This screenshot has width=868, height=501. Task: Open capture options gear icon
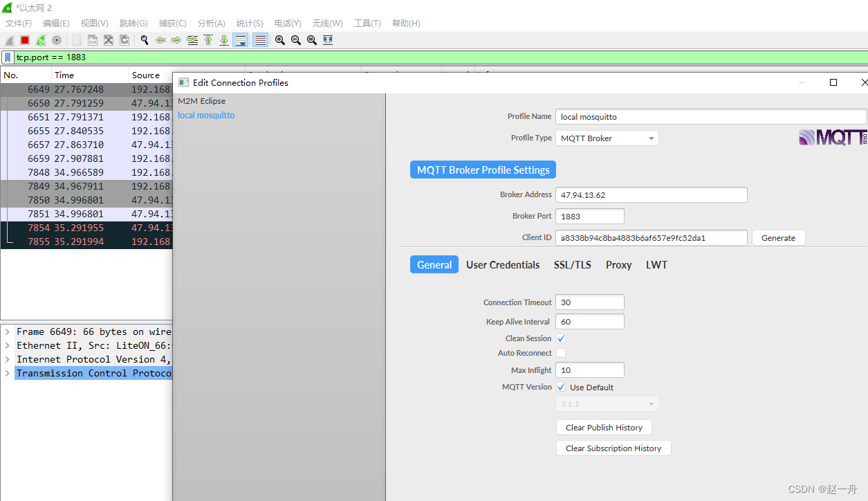tap(57, 40)
